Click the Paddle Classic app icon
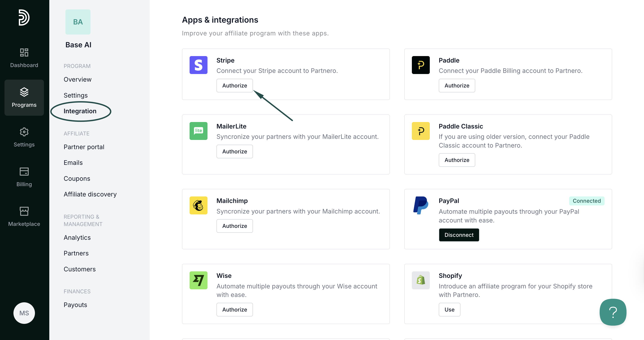Image resolution: width=644 pixels, height=340 pixels. [x=421, y=131]
